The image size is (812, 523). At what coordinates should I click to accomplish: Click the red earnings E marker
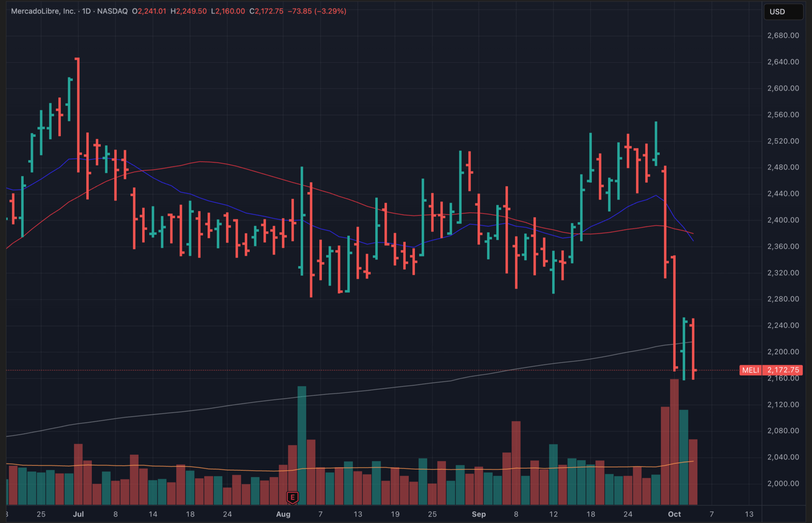coord(292,497)
